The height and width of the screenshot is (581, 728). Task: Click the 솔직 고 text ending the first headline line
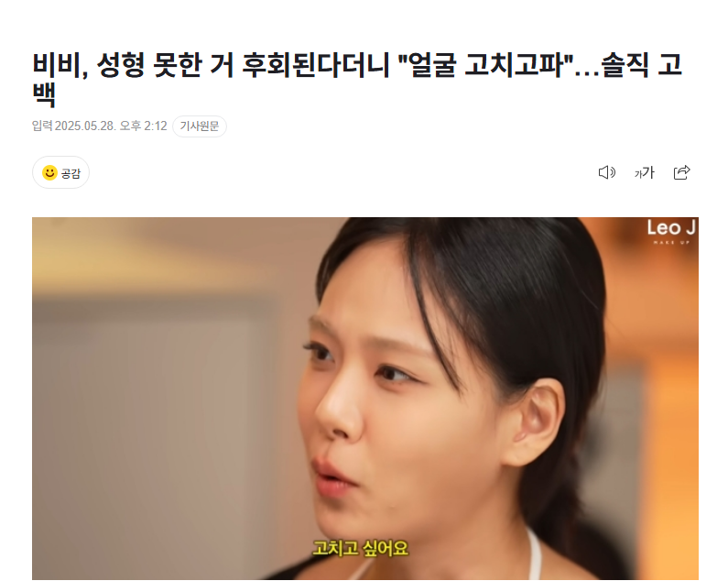point(642,65)
